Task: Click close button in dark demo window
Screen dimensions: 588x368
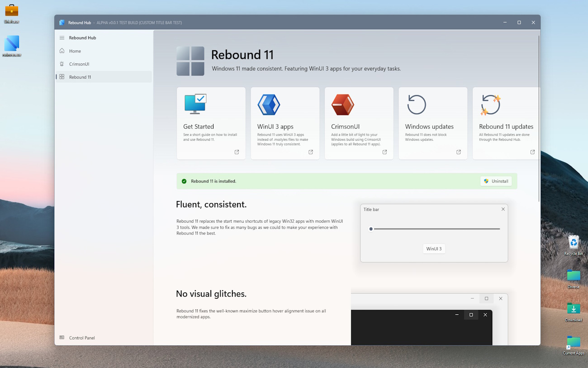Action: click(485, 315)
